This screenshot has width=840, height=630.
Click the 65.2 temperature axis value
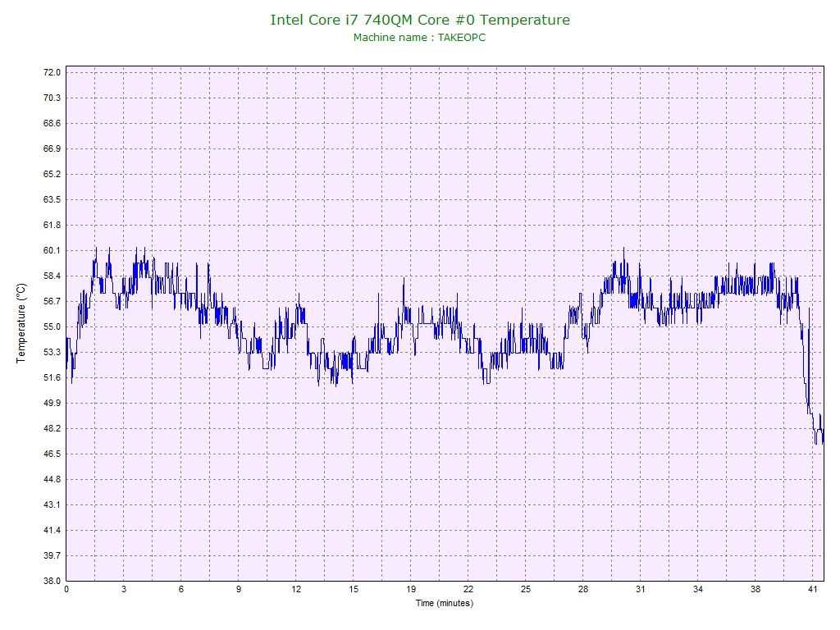(x=52, y=174)
